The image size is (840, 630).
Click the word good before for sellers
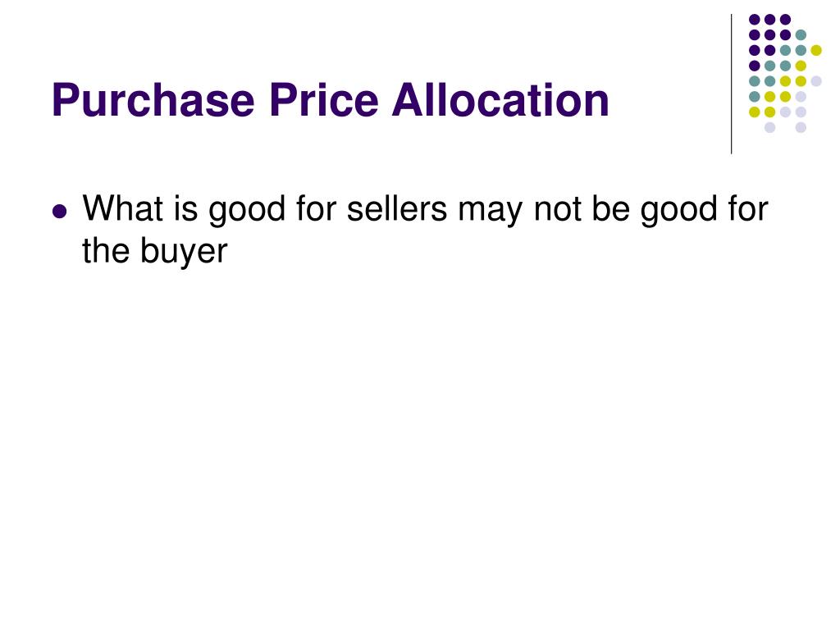[x=247, y=209]
